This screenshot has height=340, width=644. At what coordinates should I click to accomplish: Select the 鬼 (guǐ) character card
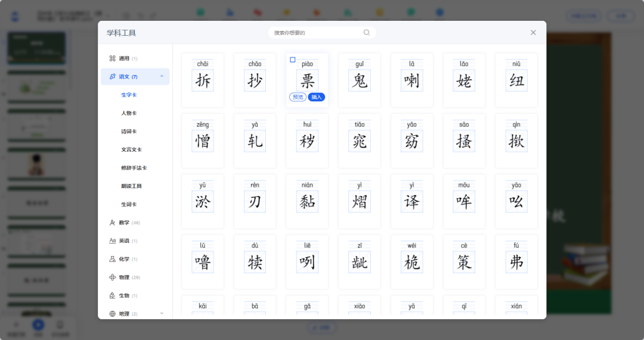360,80
